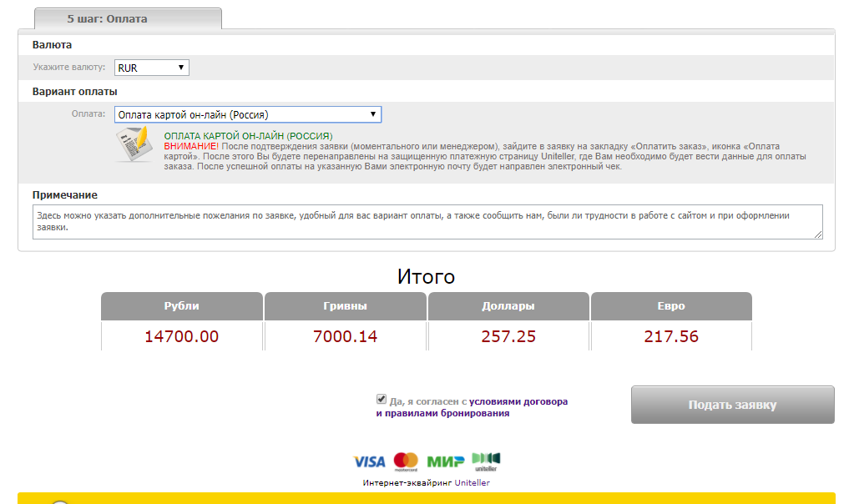Follow the Uniteller internet acquiring link
Screen dimensions: 854x504
coord(472,483)
